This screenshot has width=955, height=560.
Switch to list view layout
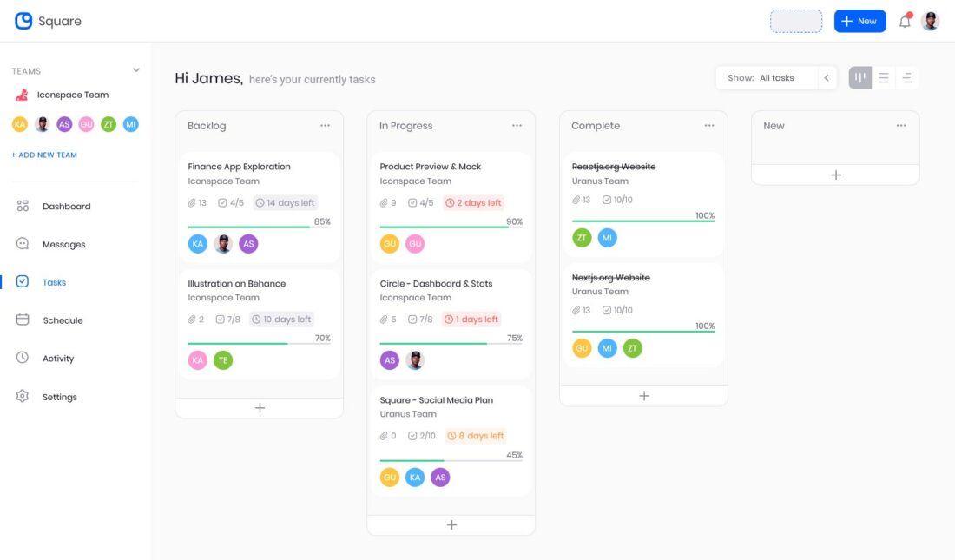click(883, 77)
